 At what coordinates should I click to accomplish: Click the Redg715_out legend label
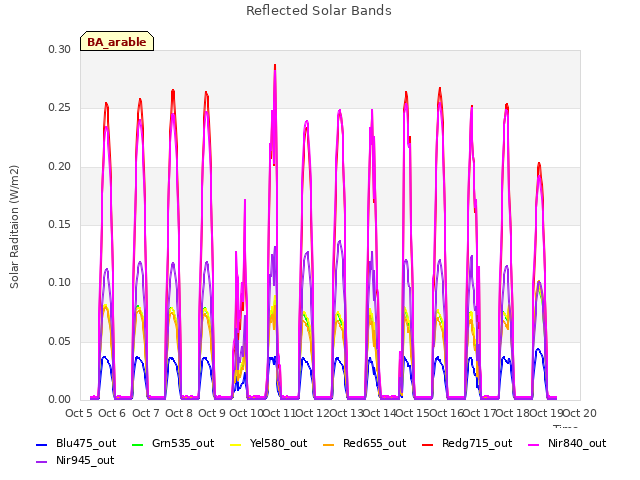pyautogui.click(x=477, y=443)
